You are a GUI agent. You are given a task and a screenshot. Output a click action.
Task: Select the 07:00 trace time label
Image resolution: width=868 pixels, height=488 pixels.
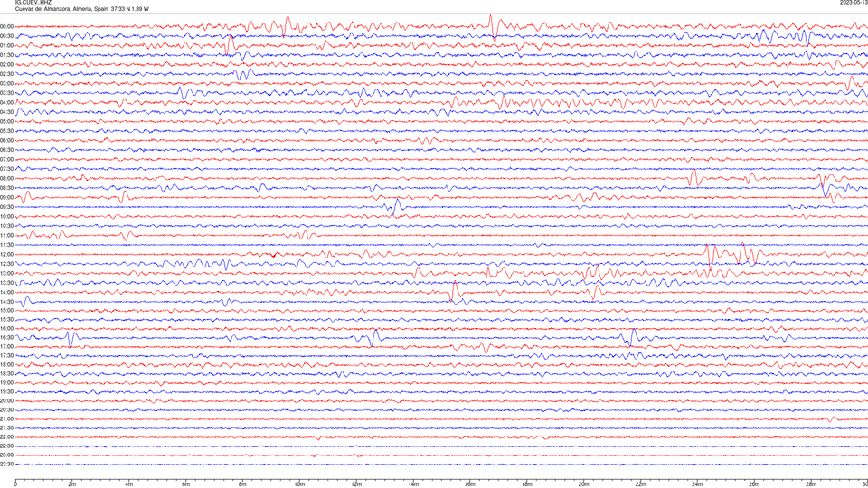point(6,159)
